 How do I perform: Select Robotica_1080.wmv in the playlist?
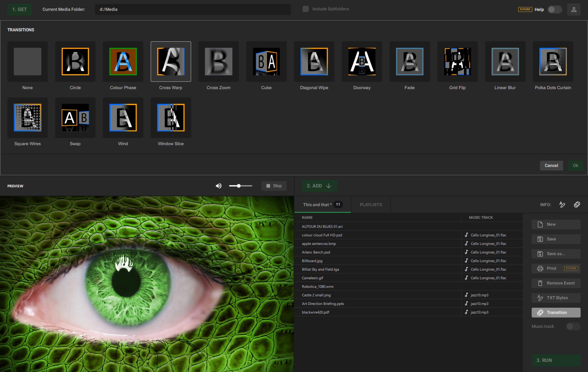pyautogui.click(x=318, y=287)
